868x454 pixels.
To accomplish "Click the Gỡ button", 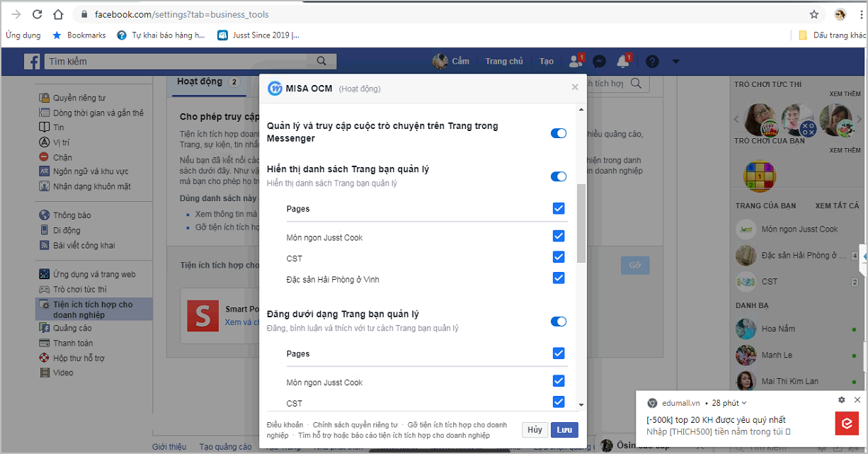I will pos(635,266).
